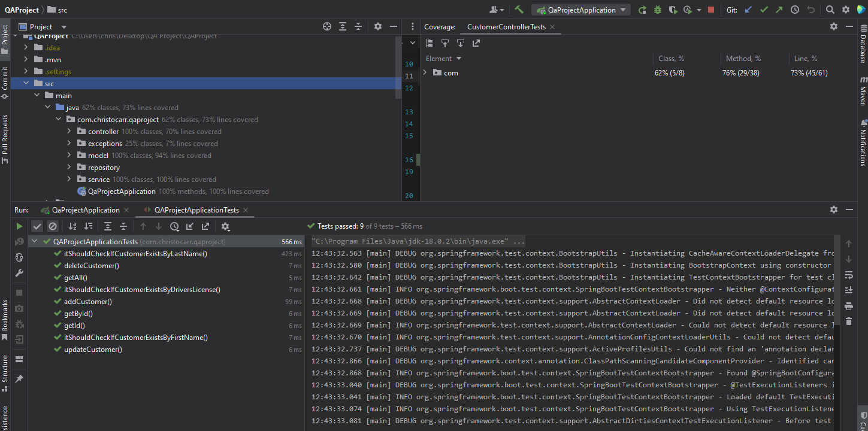Start debugging with the bug icon
Viewport: 868px width, 431px height.
658,10
